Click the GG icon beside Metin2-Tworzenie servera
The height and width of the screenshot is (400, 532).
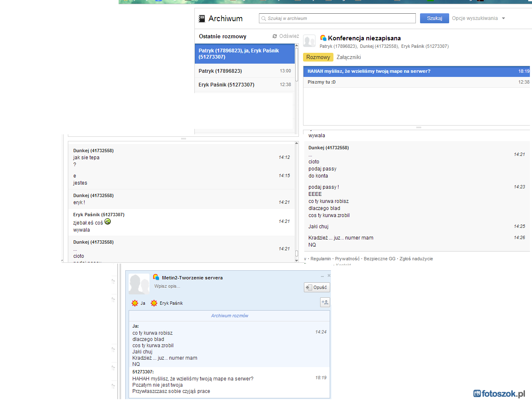[156, 277]
